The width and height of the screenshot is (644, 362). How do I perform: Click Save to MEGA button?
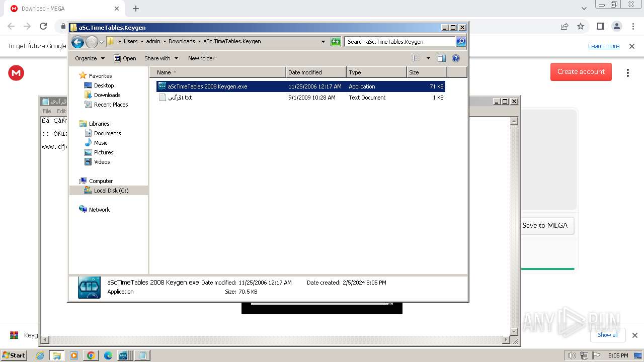[545, 225]
